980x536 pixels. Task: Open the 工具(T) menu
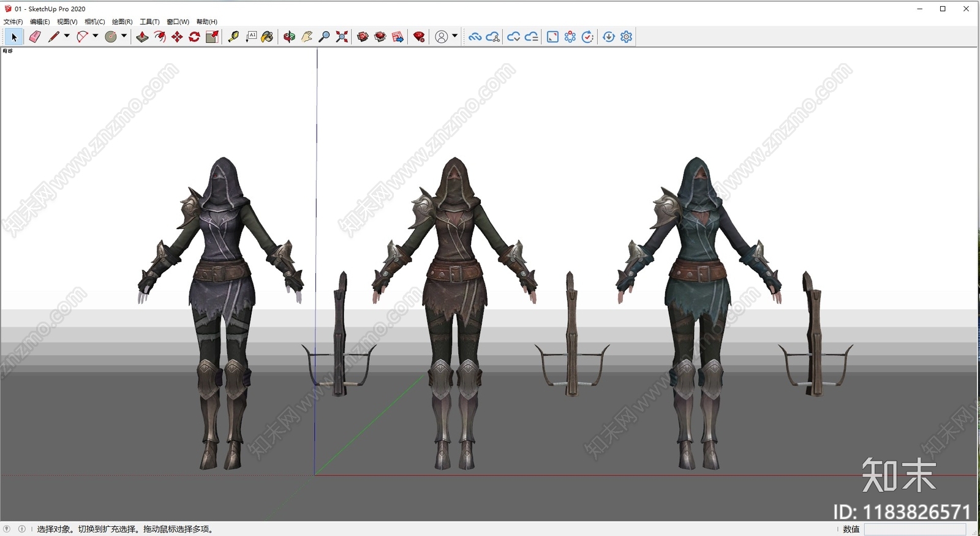149,22
